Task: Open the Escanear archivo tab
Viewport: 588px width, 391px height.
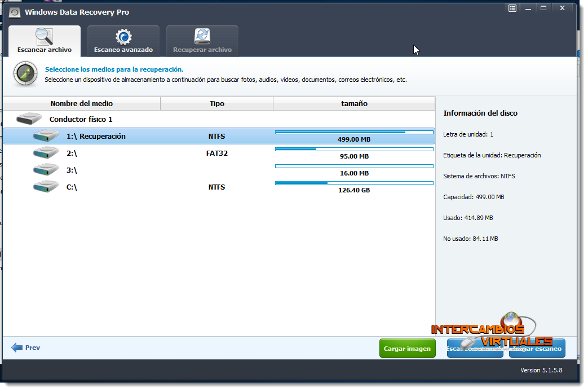Action: pyautogui.click(x=44, y=41)
